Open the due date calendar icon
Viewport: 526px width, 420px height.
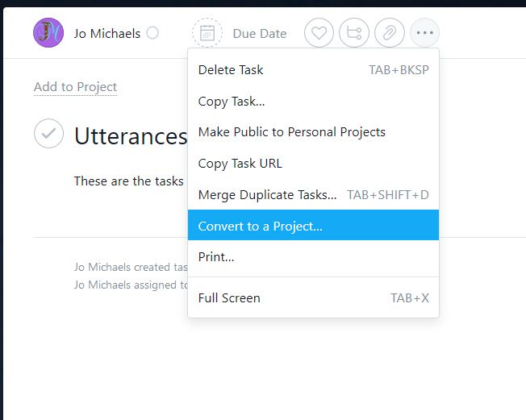point(207,33)
